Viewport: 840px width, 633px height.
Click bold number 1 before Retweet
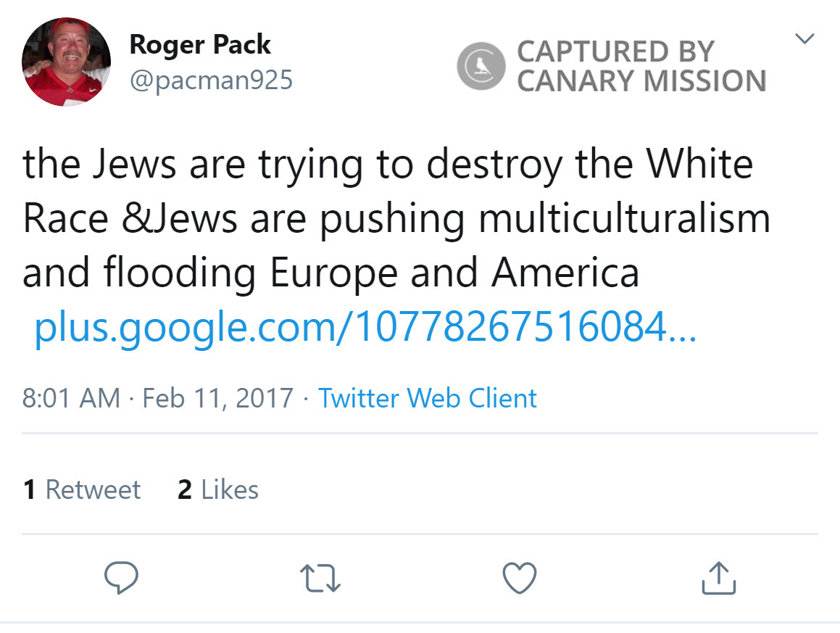(30, 489)
